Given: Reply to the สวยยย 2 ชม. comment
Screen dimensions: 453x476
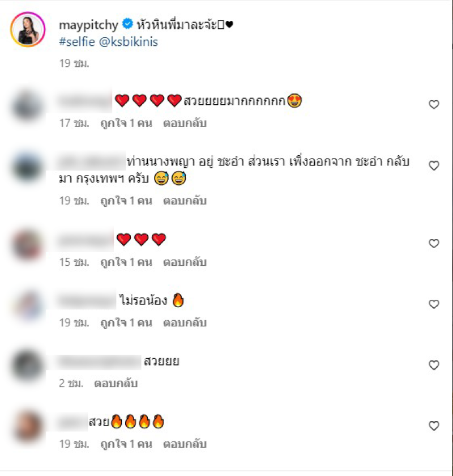Looking at the screenshot, I should coord(116,384).
